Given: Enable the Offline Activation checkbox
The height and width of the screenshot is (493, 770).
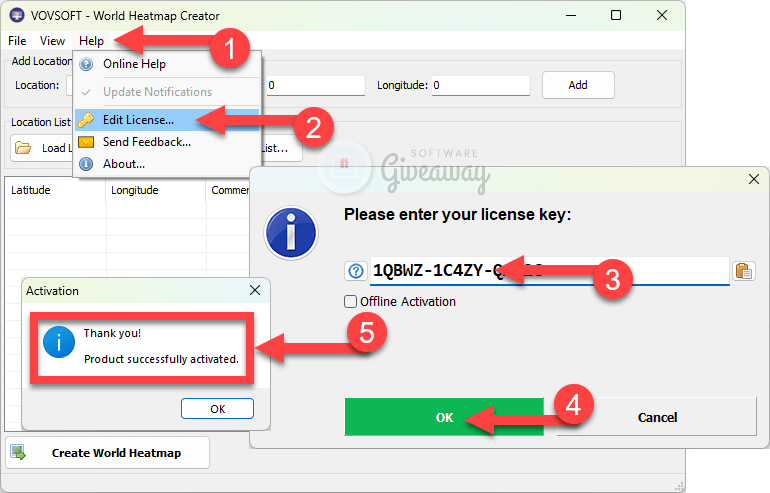Looking at the screenshot, I should click(350, 301).
